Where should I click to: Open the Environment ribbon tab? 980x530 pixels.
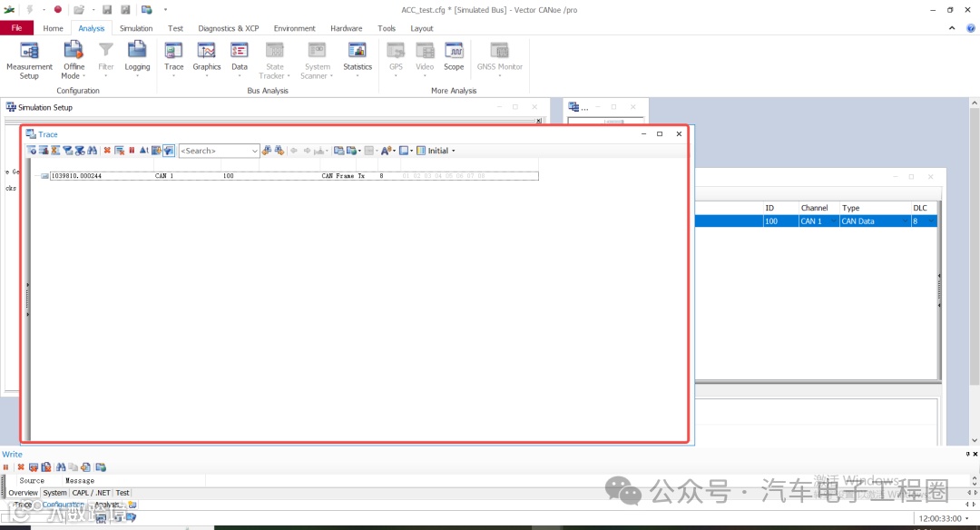point(294,28)
